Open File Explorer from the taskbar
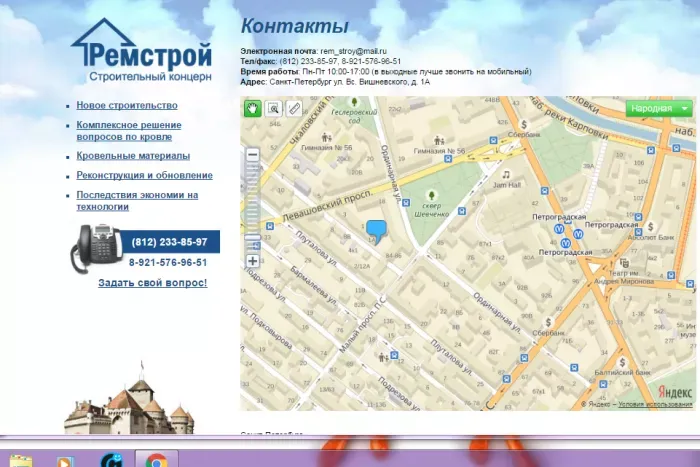Image resolution: width=700 pixels, height=467 pixels. click(21, 461)
